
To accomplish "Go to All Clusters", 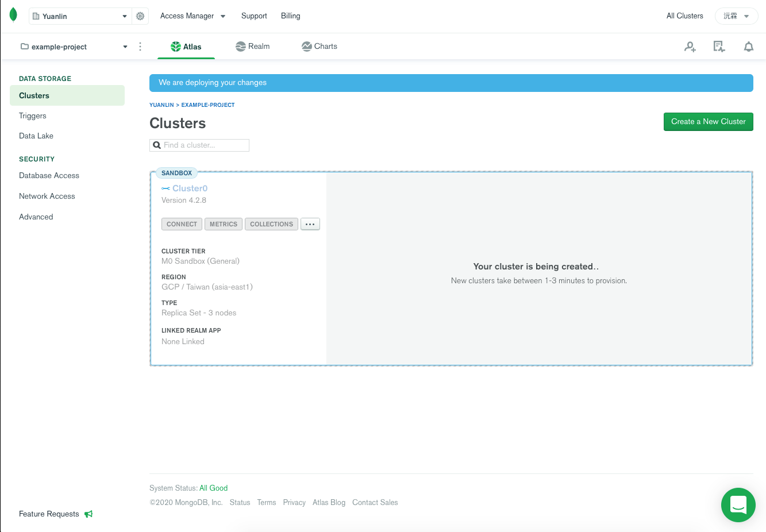I will (684, 16).
